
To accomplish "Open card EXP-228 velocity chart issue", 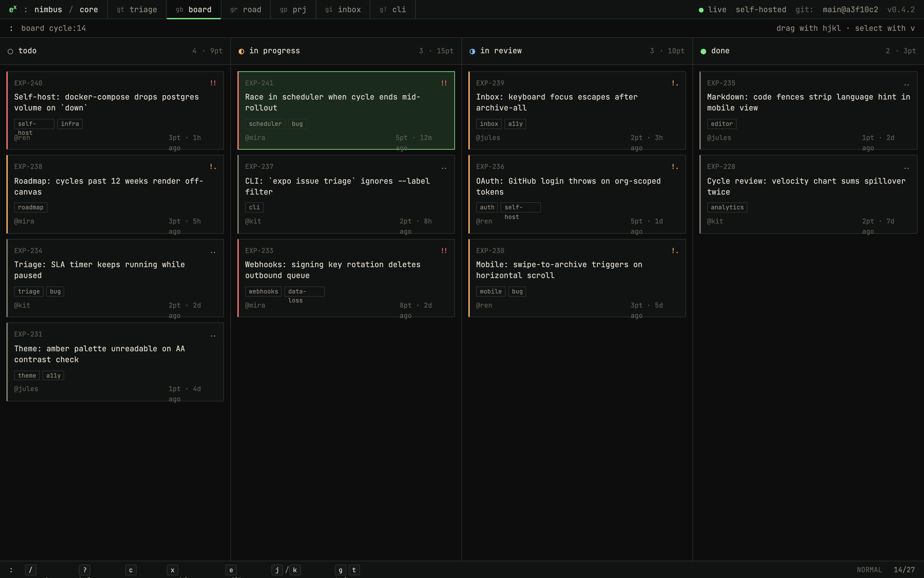I will tap(808, 194).
